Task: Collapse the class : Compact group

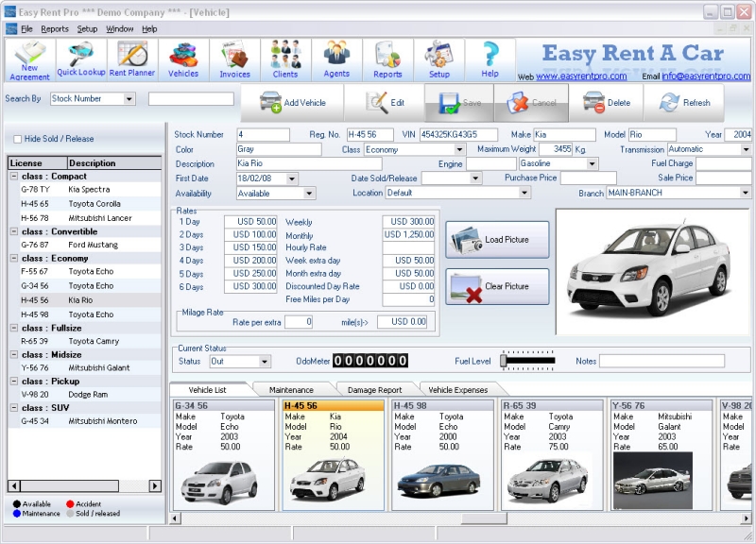Action: (x=14, y=177)
